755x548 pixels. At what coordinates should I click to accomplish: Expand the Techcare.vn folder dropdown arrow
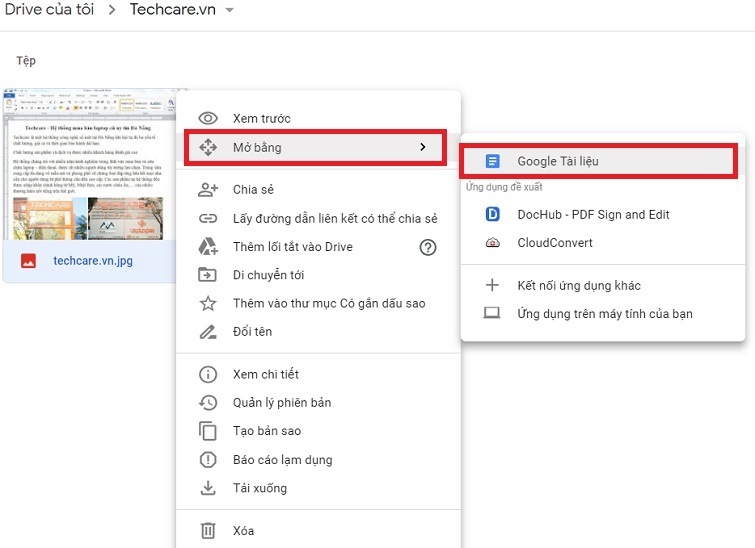click(229, 11)
